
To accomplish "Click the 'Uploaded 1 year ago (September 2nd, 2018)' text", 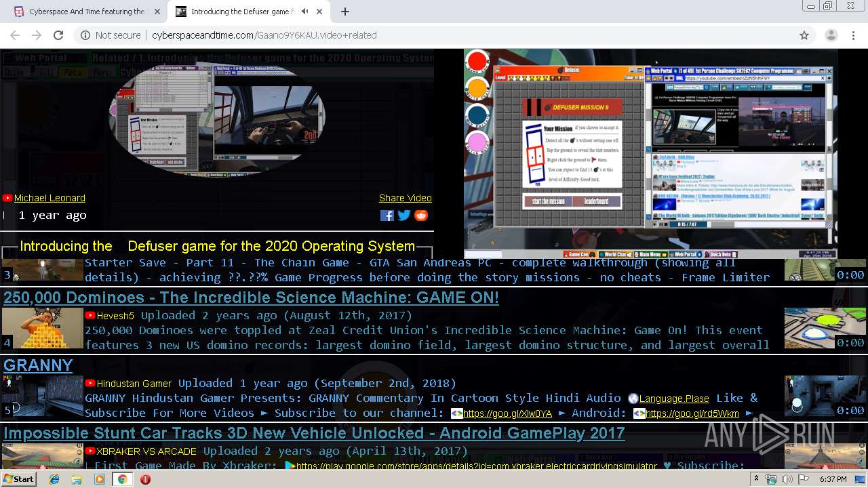I will (317, 383).
